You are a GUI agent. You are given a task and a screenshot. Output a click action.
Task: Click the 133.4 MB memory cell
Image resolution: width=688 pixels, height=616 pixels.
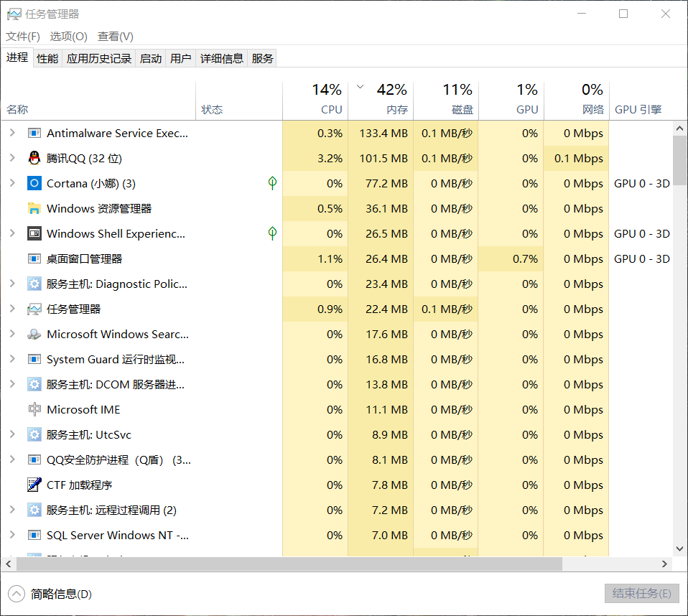pos(381,133)
